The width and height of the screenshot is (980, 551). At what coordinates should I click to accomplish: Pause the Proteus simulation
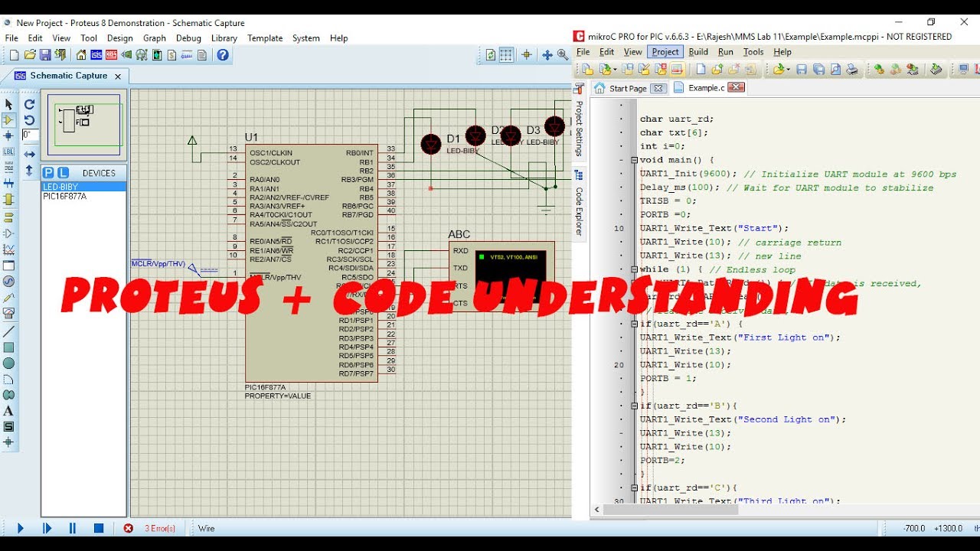click(x=73, y=528)
